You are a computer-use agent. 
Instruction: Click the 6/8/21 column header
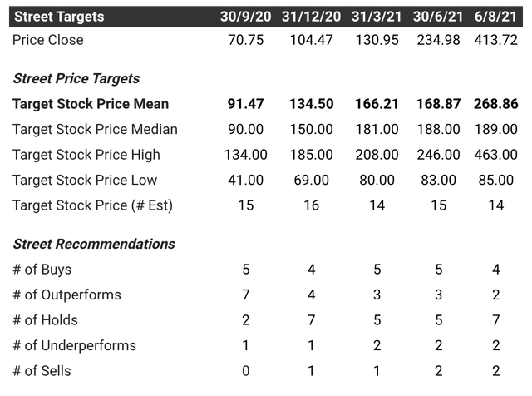click(x=495, y=17)
